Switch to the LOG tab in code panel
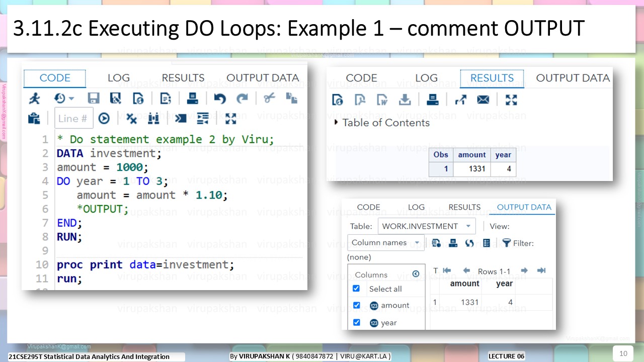Image resolution: width=644 pixels, height=362 pixels. click(x=119, y=78)
